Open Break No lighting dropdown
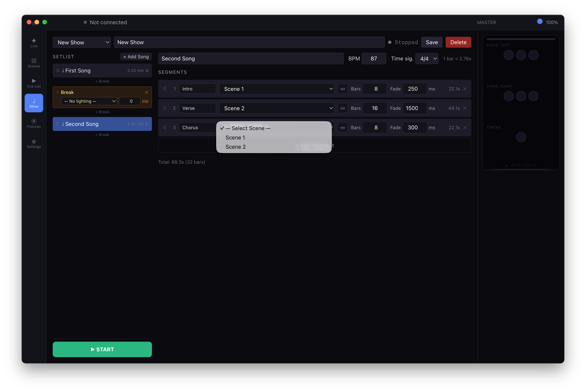Screen dimensions: 586x392 pyautogui.click(x=89, y=101)
